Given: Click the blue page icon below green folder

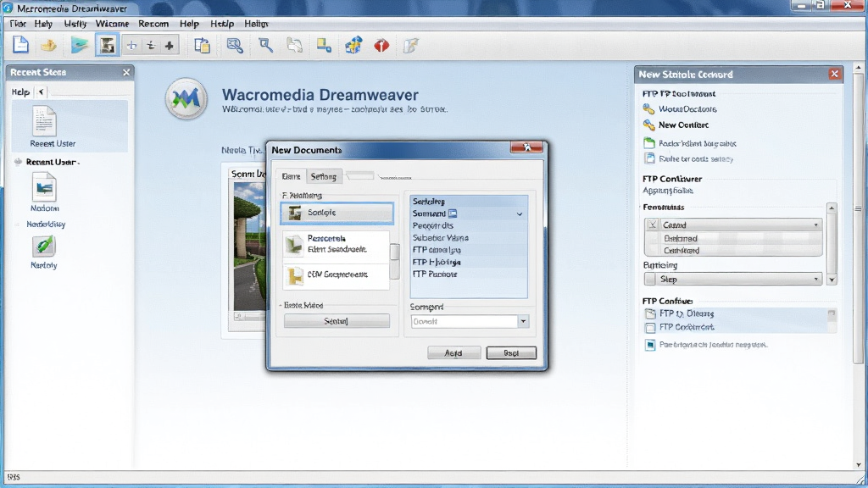Looking at the screenshot, I should click(649, 158).
